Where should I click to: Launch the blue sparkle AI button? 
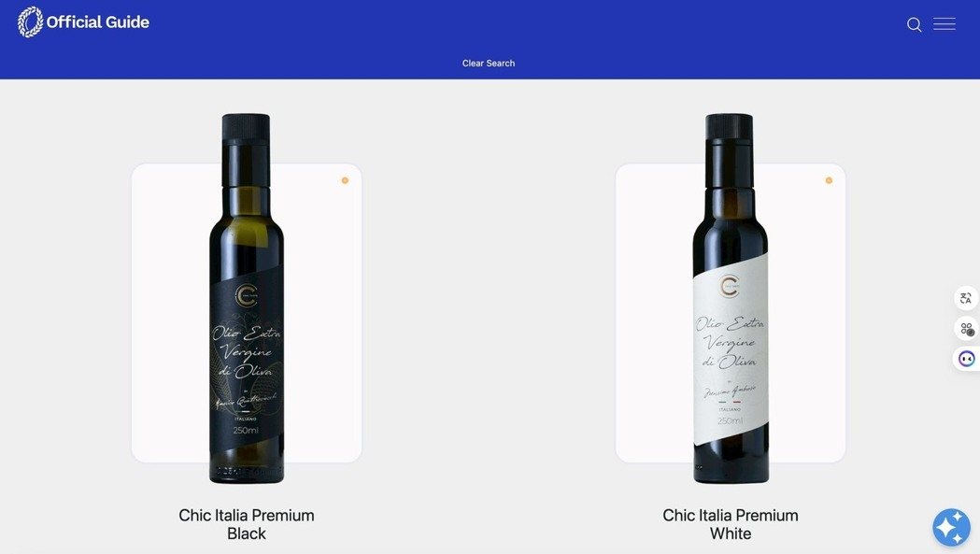point(951,527)
